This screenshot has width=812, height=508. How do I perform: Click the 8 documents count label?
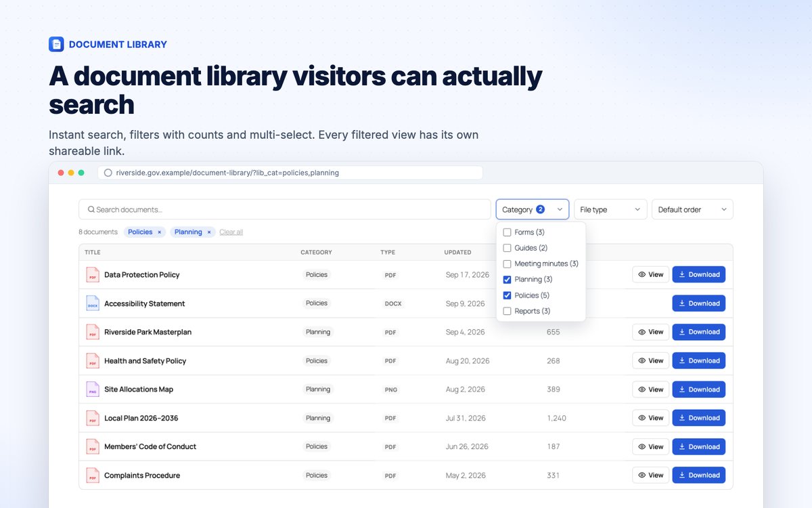[98, 232]
